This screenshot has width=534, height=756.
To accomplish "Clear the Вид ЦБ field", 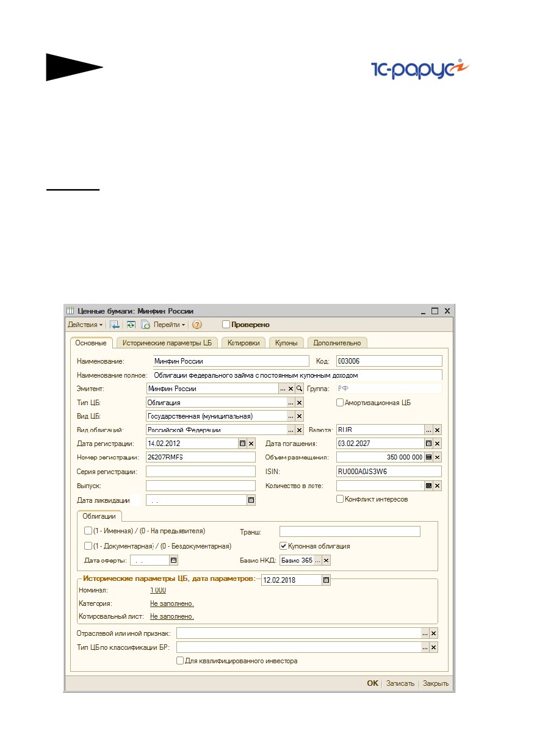I will (x=300, y=416).
